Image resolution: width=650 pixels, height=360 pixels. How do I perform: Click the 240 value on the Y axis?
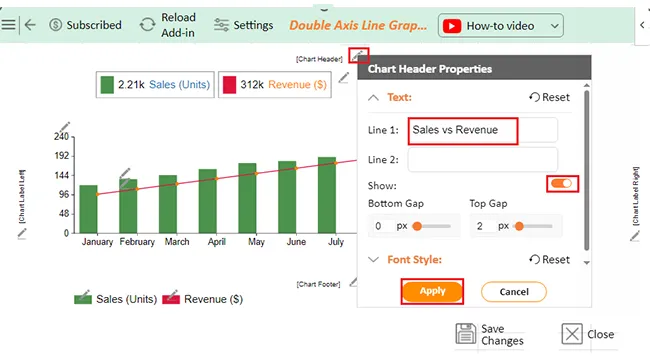pyautogui.click(x=61, y=136)
